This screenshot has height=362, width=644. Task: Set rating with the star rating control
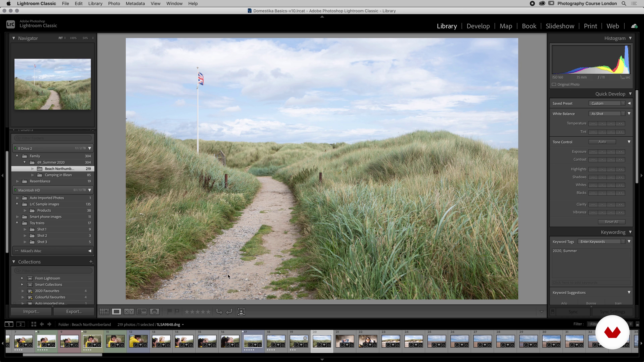pyautogui.click(x=198, y=312)
